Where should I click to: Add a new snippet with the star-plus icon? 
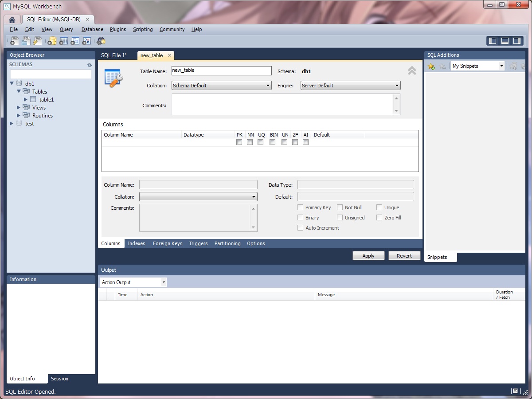click(x=431, y=66)
